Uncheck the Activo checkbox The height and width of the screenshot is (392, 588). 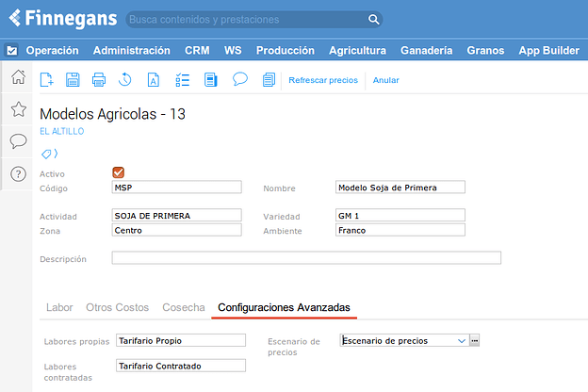(x=118, y=172)
